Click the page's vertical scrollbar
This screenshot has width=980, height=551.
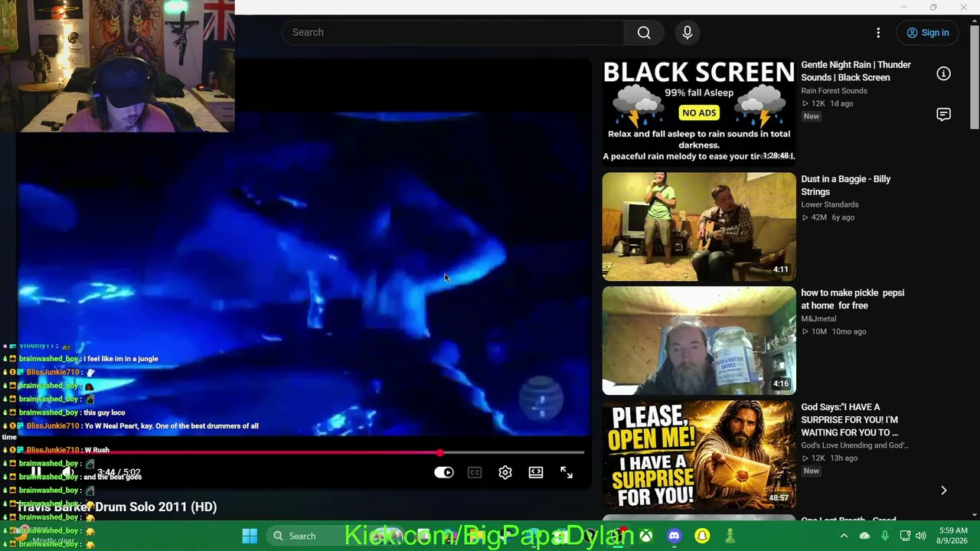(x=975, y=77)
